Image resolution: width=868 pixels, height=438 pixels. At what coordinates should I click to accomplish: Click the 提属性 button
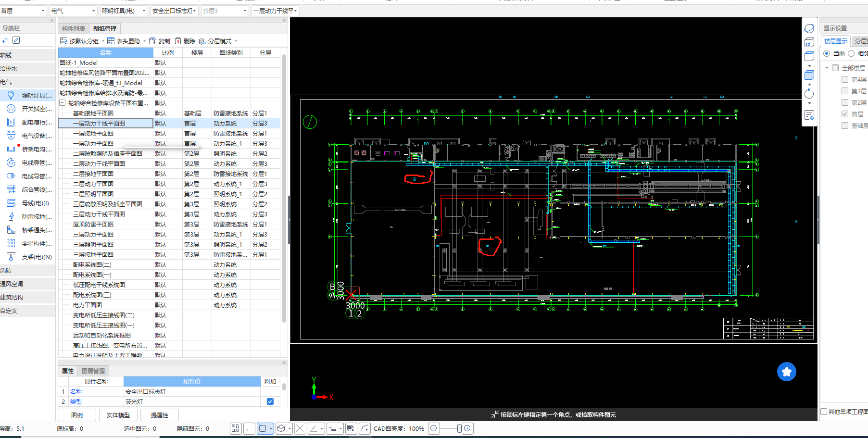point(160,415)
